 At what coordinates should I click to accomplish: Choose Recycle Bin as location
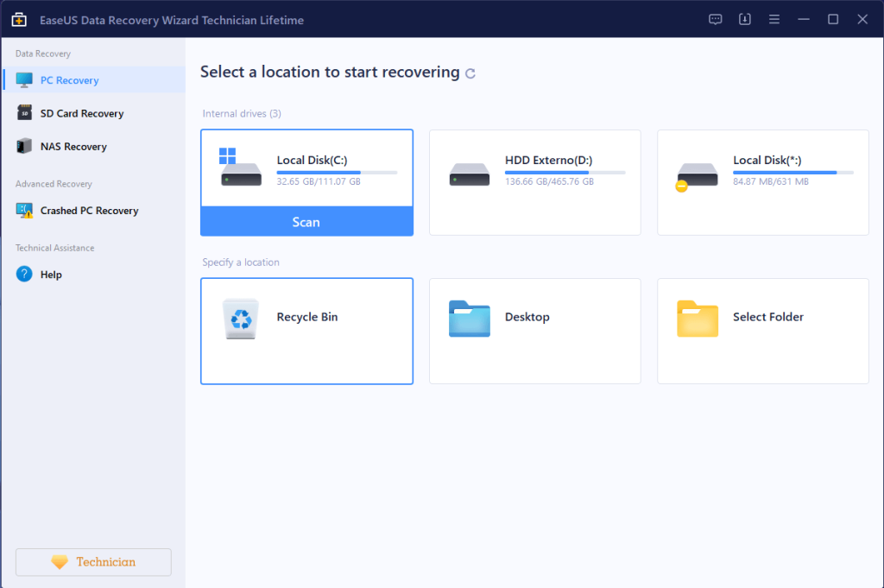tap(306, 331)
